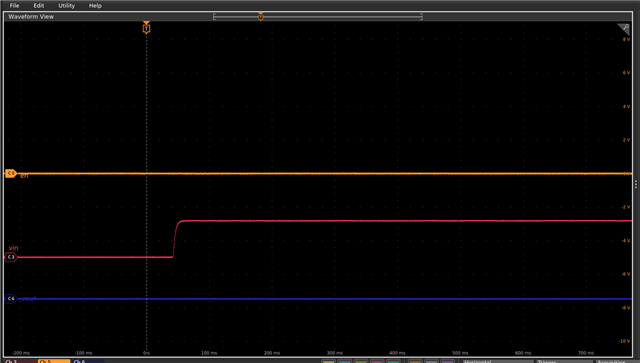Viewport: 640px width, 363px height.
Task: Click the zoom magnifier icon in waveform corner
Action: point(624,29)
